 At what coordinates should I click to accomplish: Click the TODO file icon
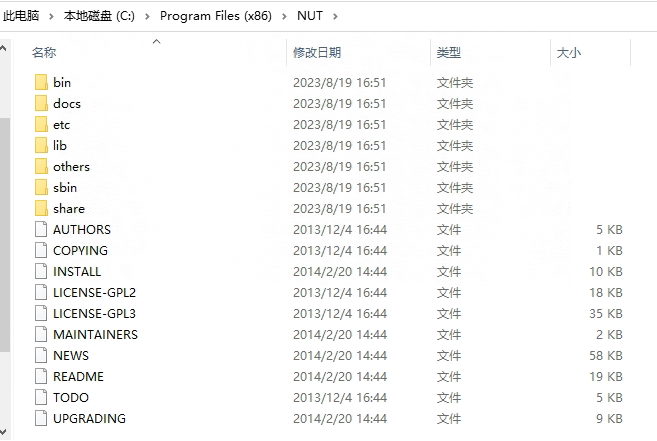click(41, 397)
